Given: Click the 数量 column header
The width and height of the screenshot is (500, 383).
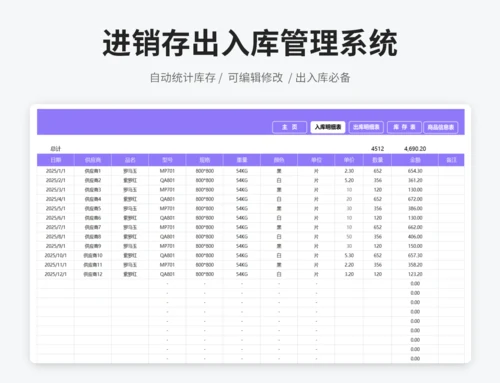Looking at the screenshot, I should [378, 160].
